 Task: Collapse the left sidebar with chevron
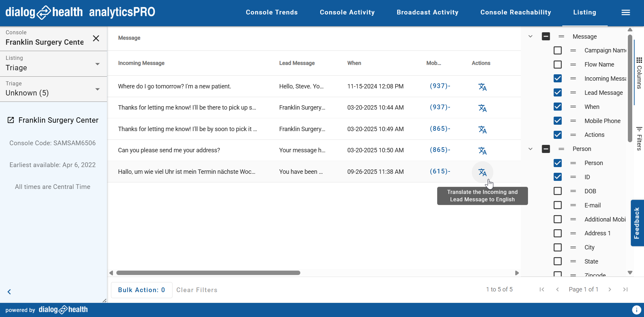9,292
